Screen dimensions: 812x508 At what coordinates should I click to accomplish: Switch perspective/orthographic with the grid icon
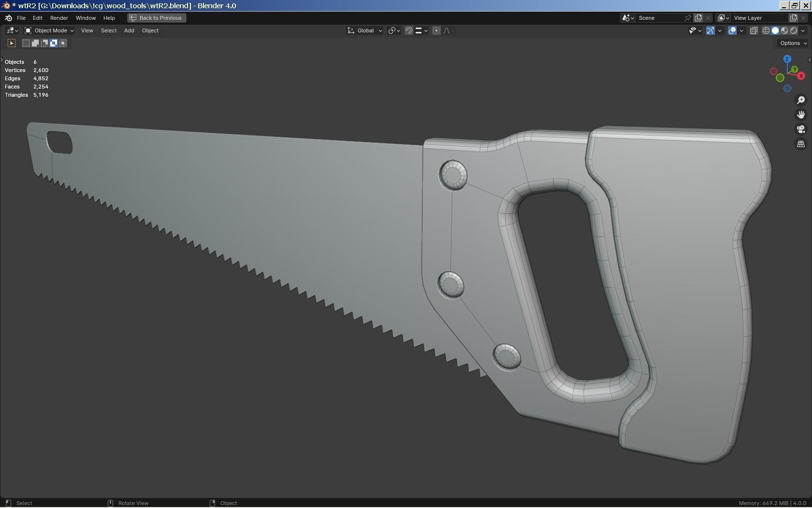[801, 144]
